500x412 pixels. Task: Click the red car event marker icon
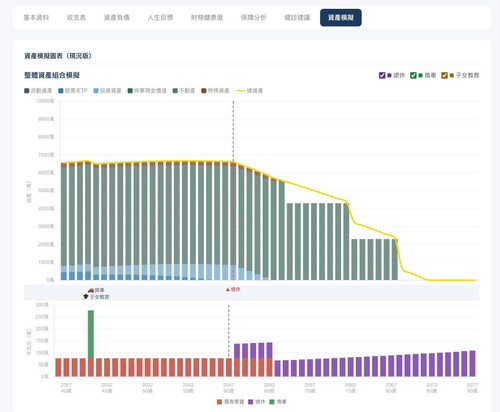[x=91, y=290]
